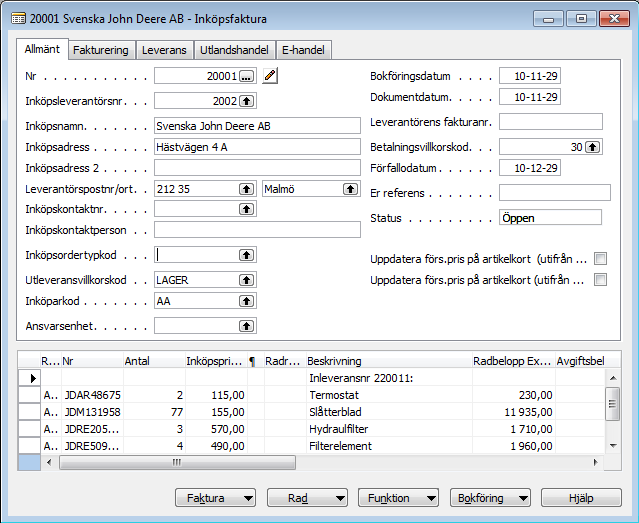Image resolution: width=639 pixels, height=523 pixels.
Task: Open the Inköparkod AA lookup arrow
Action: click(246, 301)
